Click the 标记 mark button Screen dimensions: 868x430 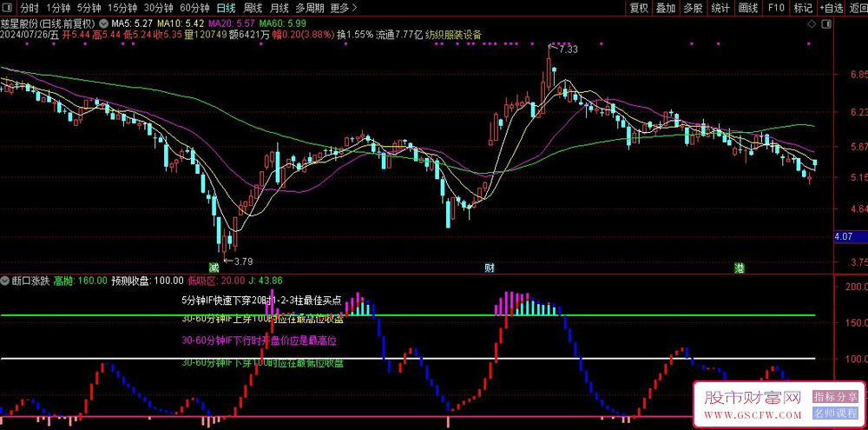803,8
